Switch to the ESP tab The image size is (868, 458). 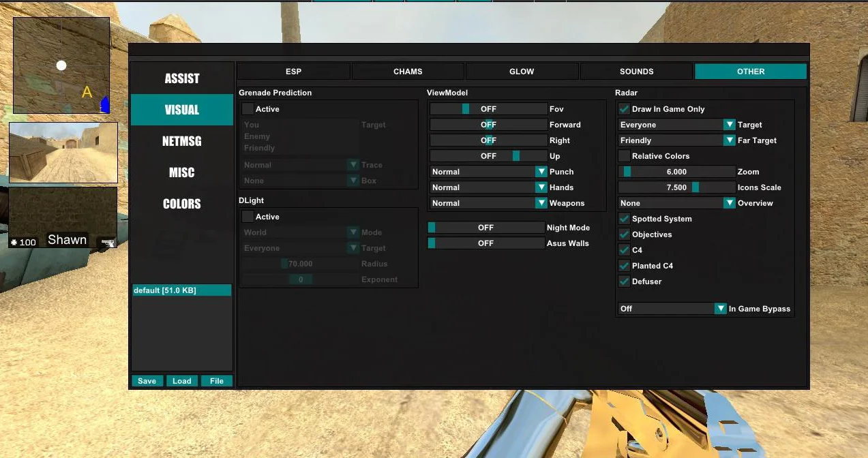pyautogui.click(x=293, y=72)
